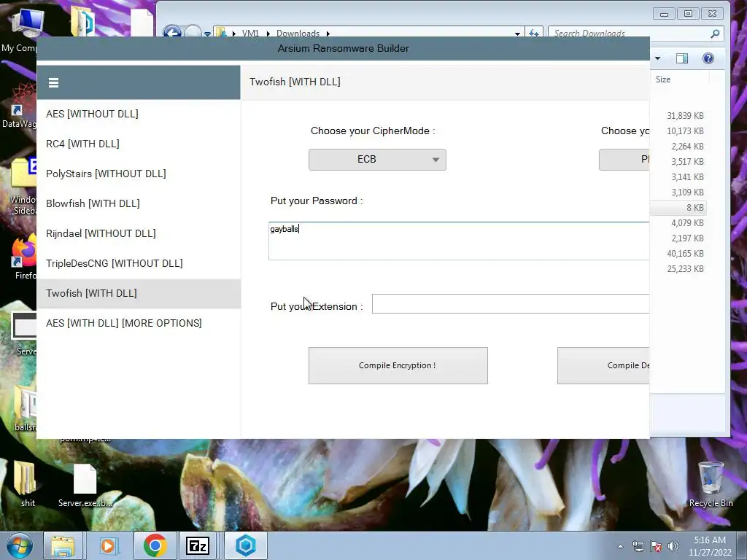Screen dimensions: 747x560
Task: Select the file row with 25,233 KB
Action: click(678, 269)
